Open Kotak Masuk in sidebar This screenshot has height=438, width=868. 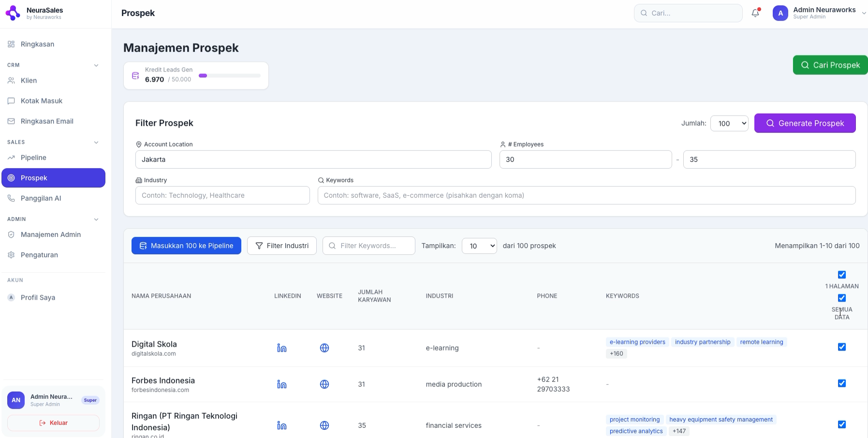(53, 101)
